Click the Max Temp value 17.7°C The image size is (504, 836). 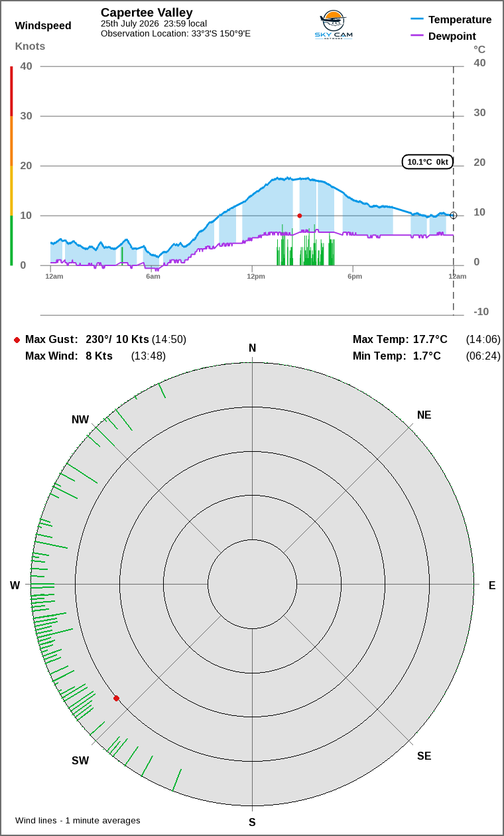[x=430, y=340]
